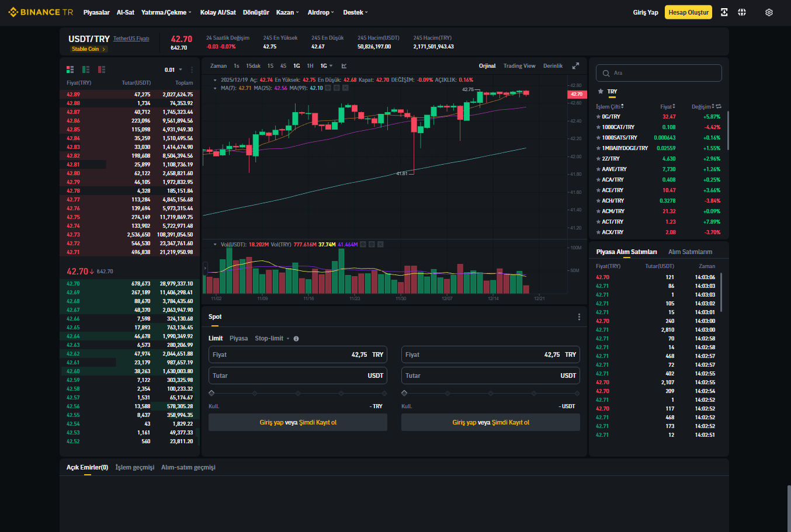Open the language globe selector

(742, 12)
